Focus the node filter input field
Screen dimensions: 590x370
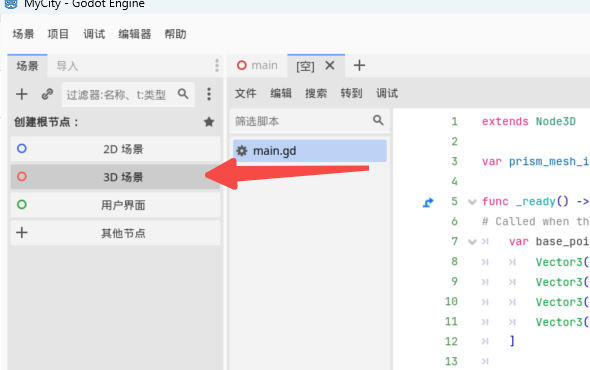(128, 94)
